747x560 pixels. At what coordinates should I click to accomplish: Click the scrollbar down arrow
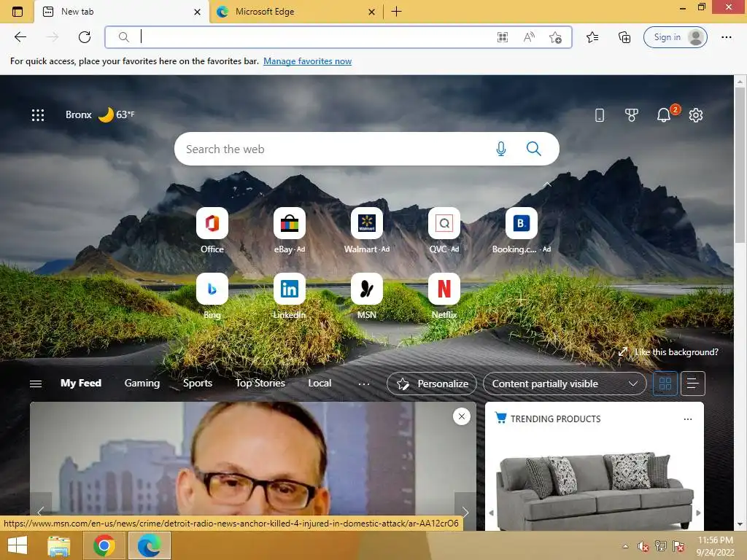(740, 524)
